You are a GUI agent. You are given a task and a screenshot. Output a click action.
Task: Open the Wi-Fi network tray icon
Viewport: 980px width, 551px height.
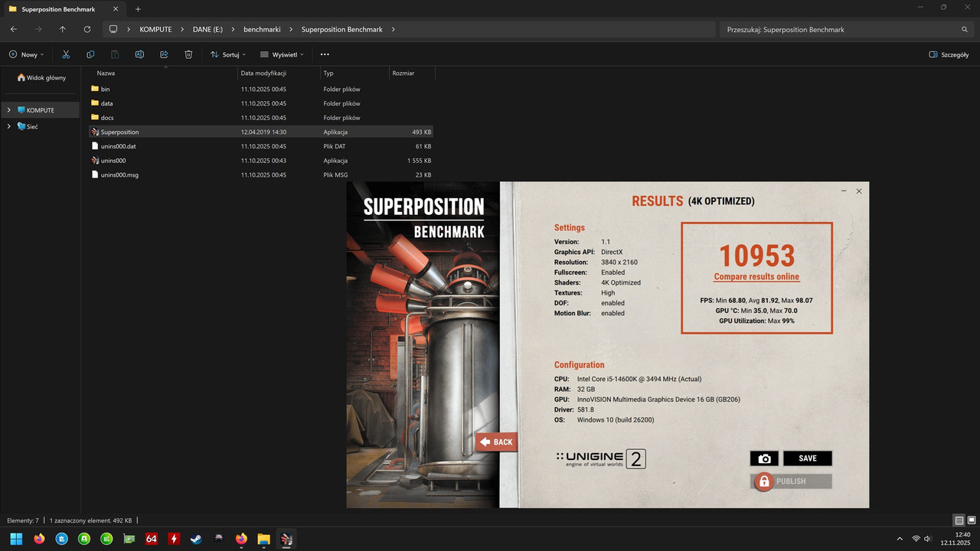pyautogui.click(x=916, y=539)
